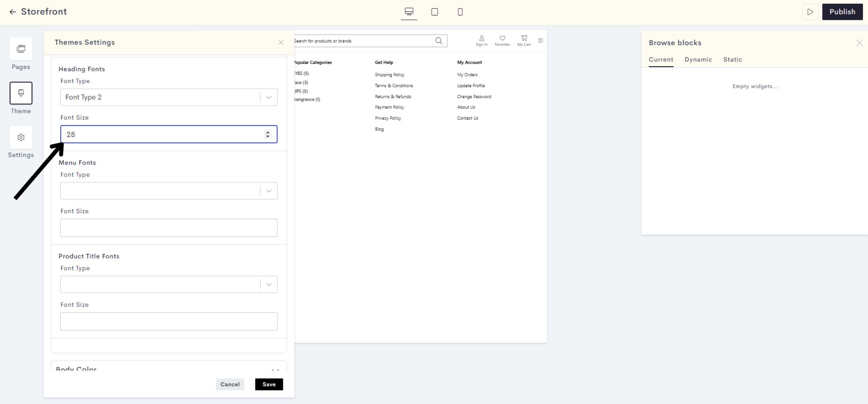Open the Frangrance (1) category link
The image size is (868, 404).
[x=307, y=99]
